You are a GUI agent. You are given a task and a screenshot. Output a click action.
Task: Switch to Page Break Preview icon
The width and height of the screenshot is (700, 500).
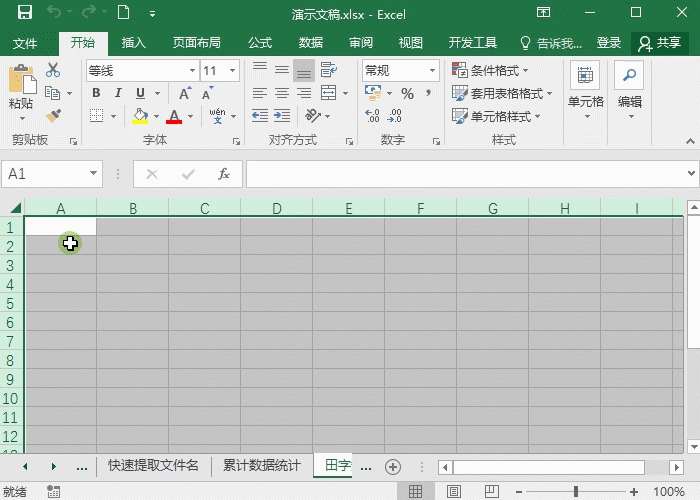(492, 492)
